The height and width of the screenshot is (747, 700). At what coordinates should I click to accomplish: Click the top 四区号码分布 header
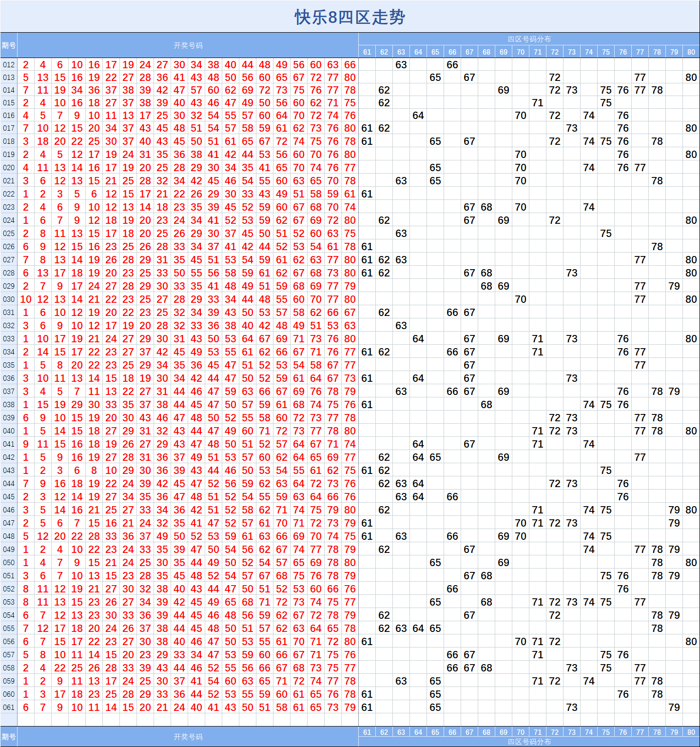click(x=529, y=39)
